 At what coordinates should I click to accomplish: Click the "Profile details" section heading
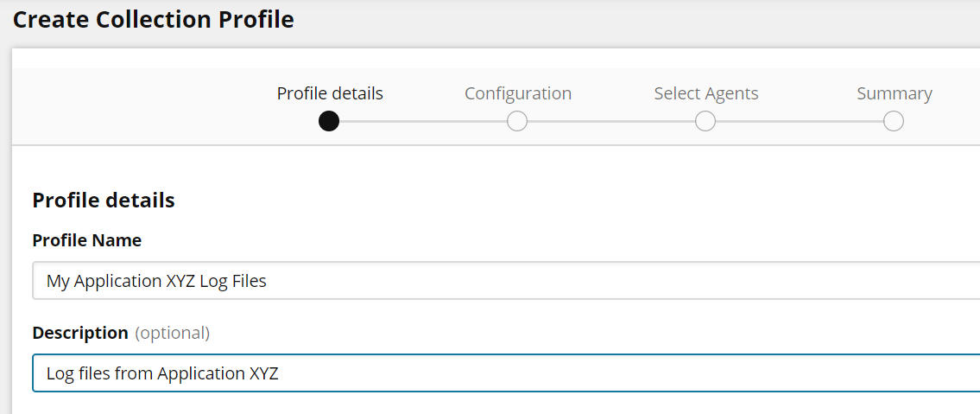(x=104, y=201)
